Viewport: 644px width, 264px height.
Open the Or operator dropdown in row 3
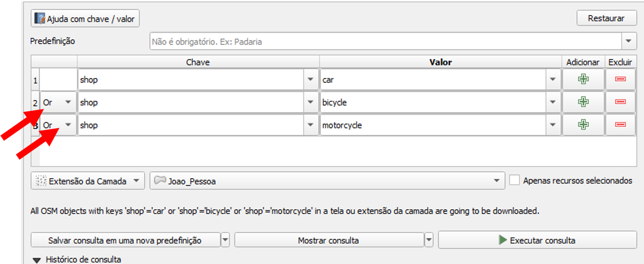point(58,125)
